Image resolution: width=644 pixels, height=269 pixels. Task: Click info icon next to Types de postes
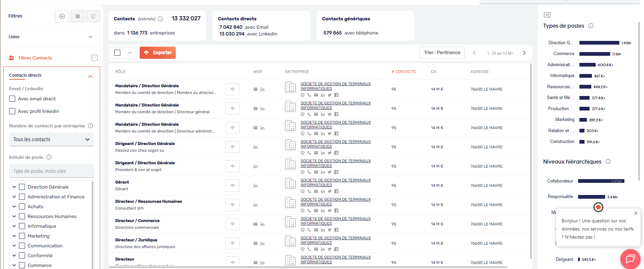pyautogui.click(x=591, y=26)
